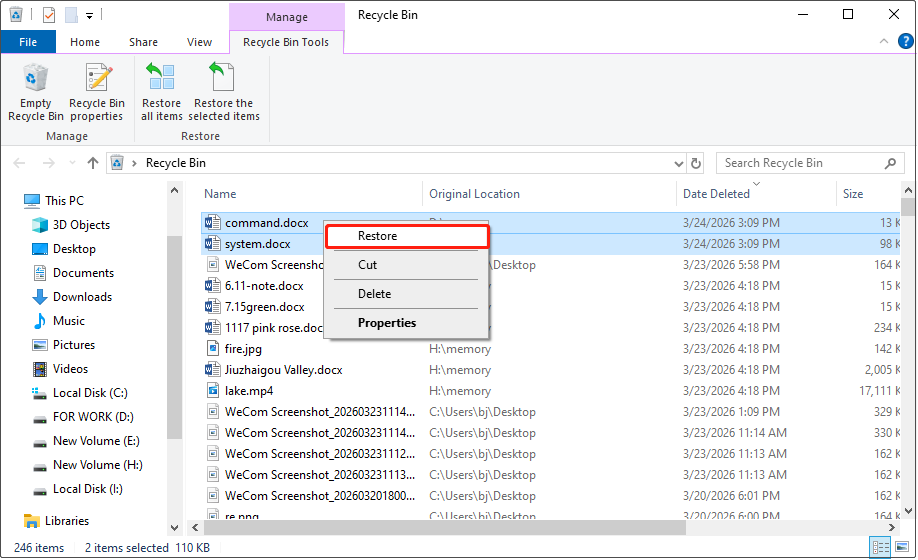
Task: Select This PC in navigation pane
Action: point(54,201)
